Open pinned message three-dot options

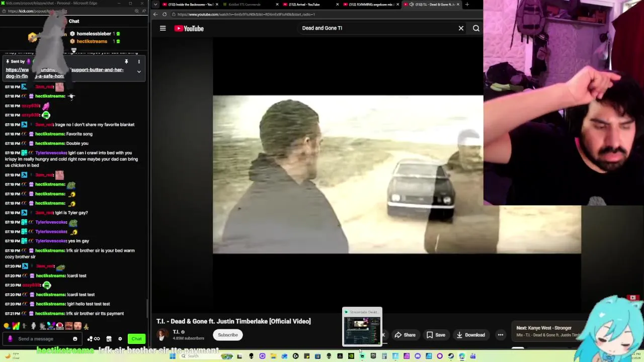(139, 62)
